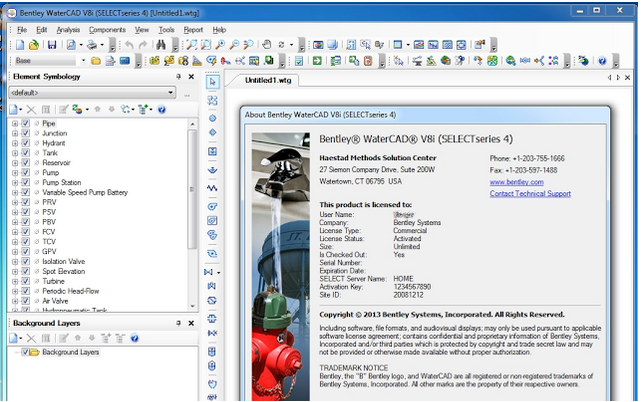Pick the Select arrow tool in layout palette
Image resolution: width=642 pixels, height=402 pixels.
pyautogui.click(x=212, y=82)
